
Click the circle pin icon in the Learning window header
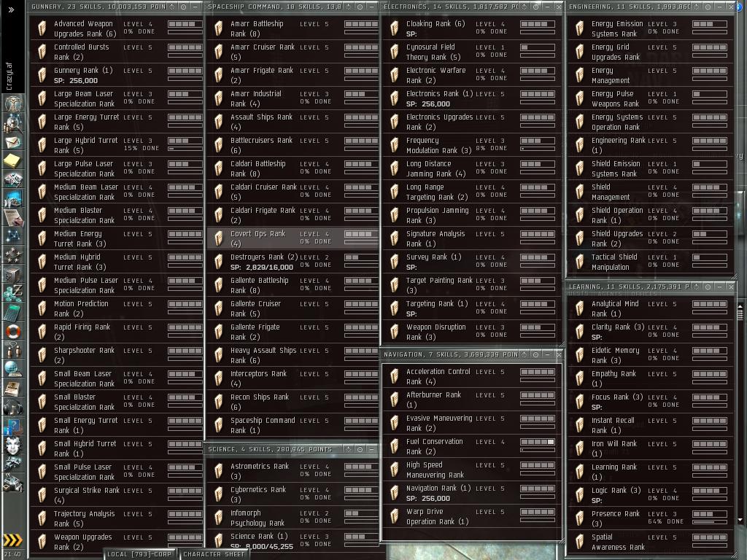coord(708,287)
